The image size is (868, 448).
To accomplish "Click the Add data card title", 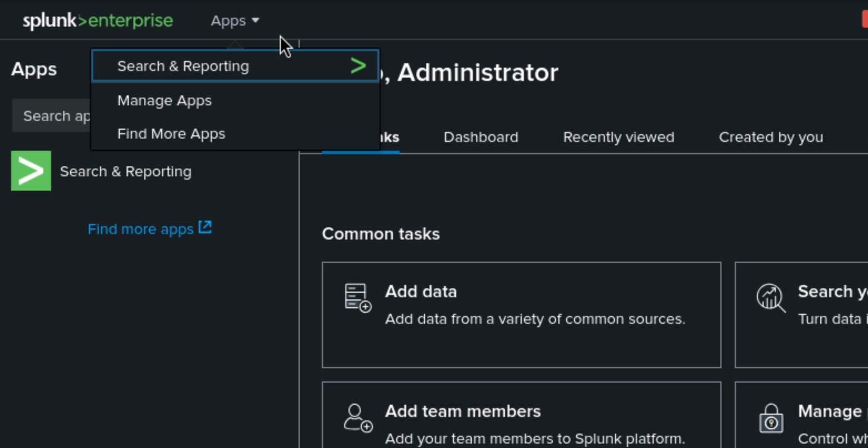I will (421, 292).
